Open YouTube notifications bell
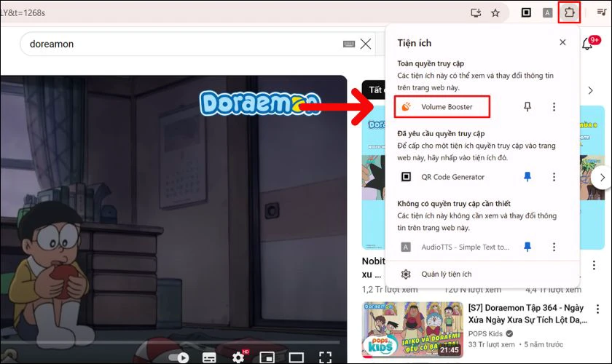Screen dimensions: 612x364 click(587, 44)
